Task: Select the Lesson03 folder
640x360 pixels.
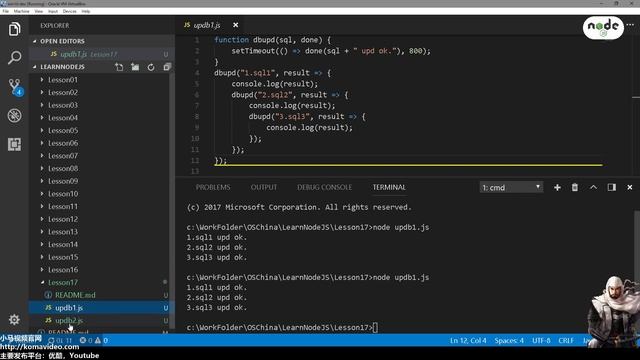Action: tap(100, 105)
